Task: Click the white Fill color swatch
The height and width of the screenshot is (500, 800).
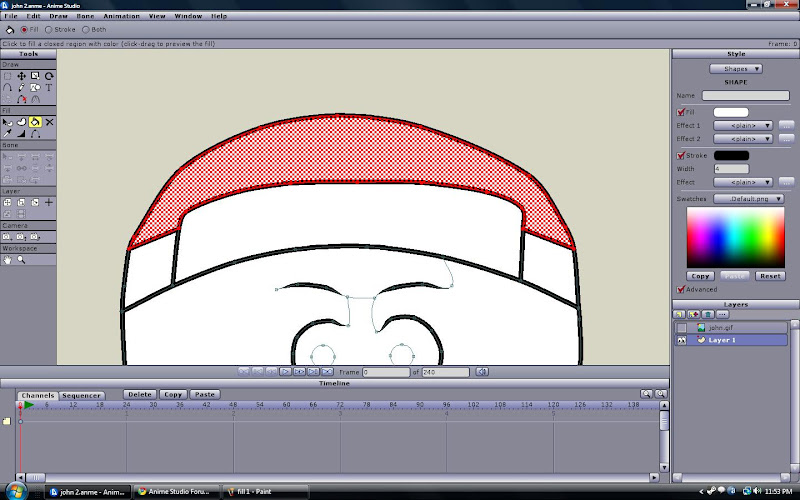Action: [x=731, y=112]
